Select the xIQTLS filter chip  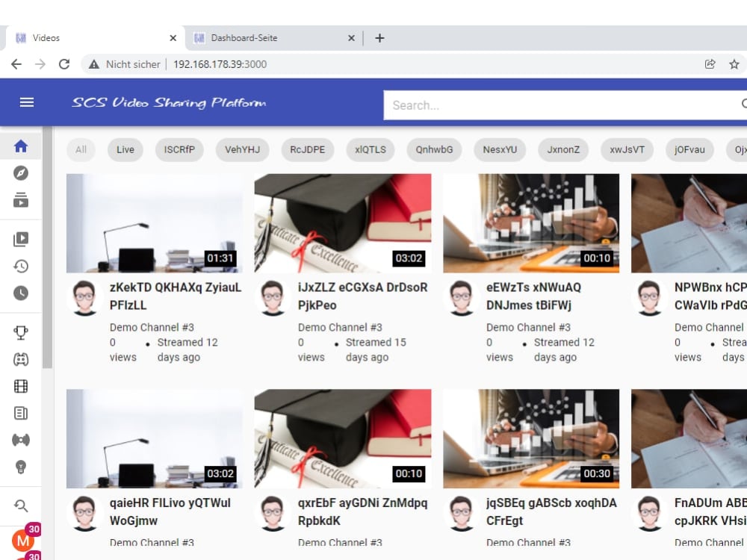pos(371,149)
